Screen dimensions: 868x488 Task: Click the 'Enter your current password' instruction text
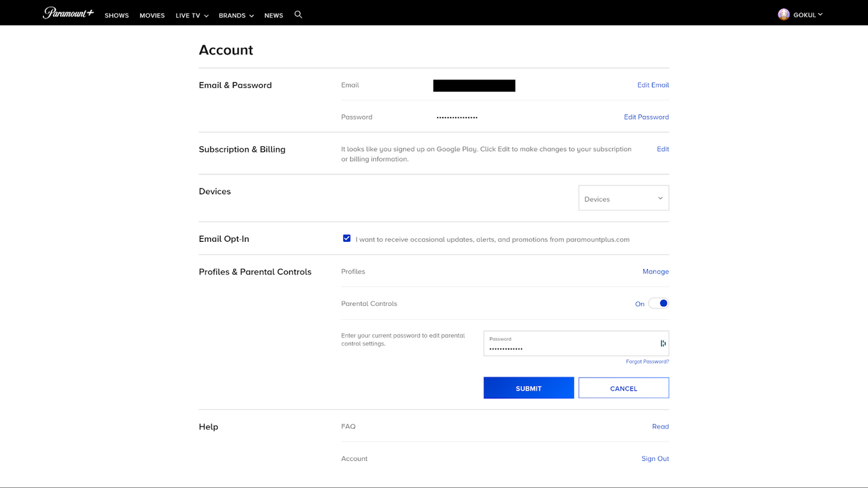(x=403, y=339)
